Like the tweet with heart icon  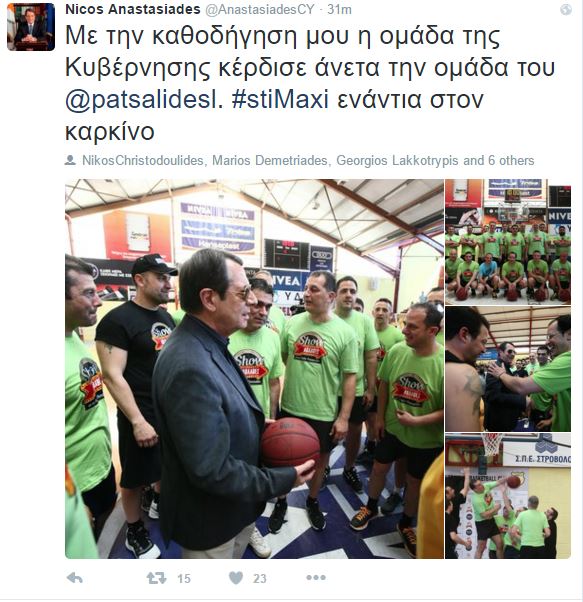(x=236, y=577)
